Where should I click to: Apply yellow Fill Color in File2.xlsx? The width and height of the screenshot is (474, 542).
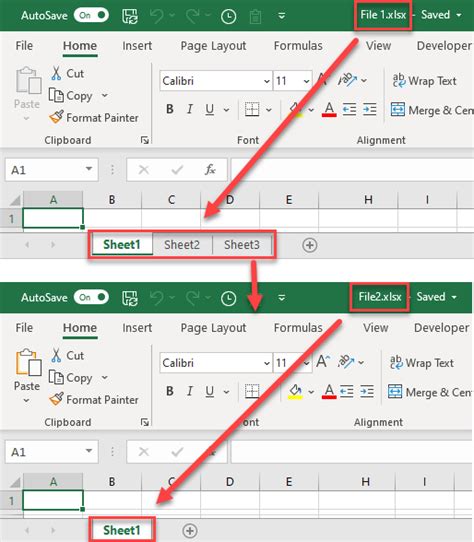click(295, 392)
